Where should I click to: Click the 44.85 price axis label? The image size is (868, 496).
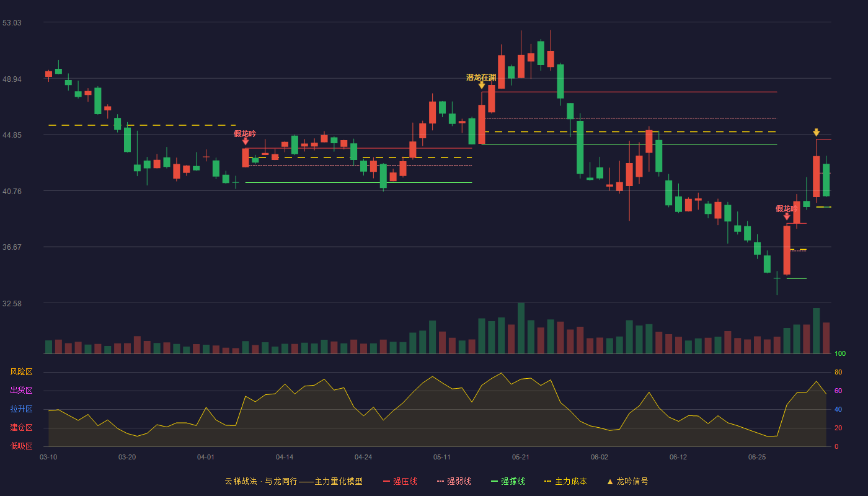[x=12, y=135]
